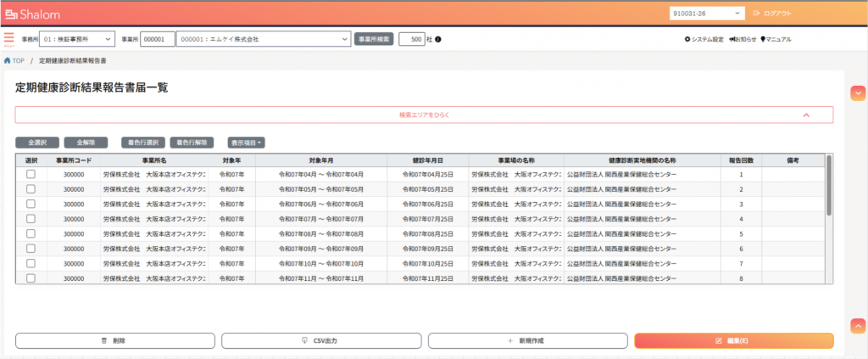Click the 500 count input field

[411, 39]
